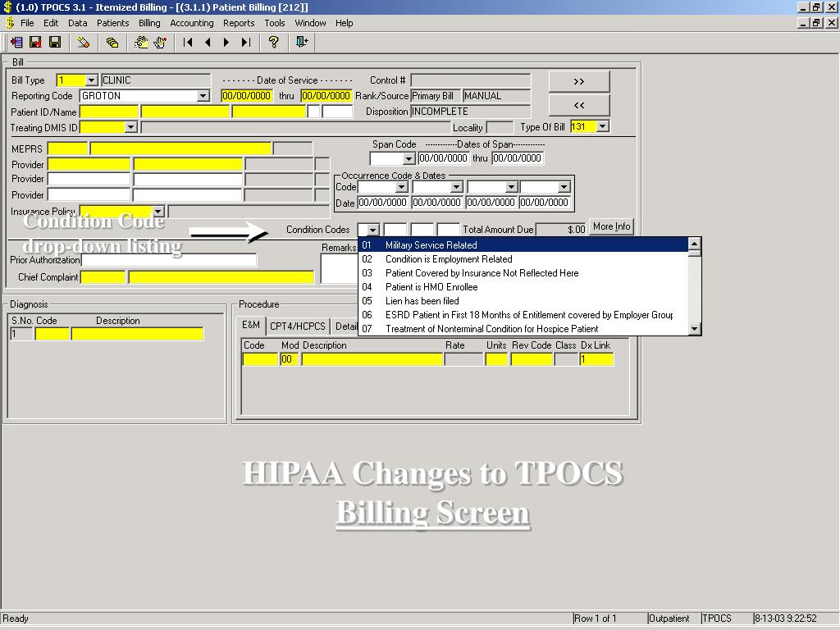The width and height of the screenshot is (840, 630).
Task: Select 02 Condition is Employment Related
Action: (523, 258)
